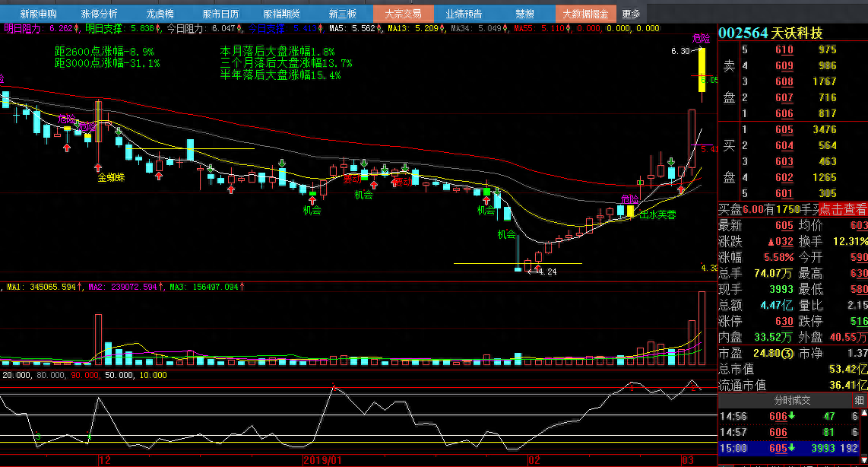The width and height of the screenshot is (868, 467).
Task: Click the 点击查看 link
Action: tap(842, 209)
